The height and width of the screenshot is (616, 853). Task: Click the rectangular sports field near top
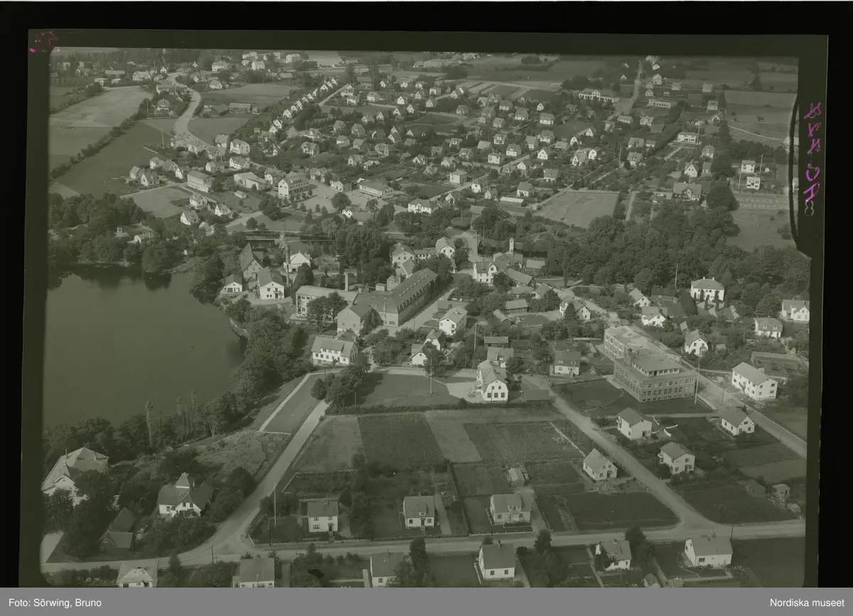[x=579, y=207]
